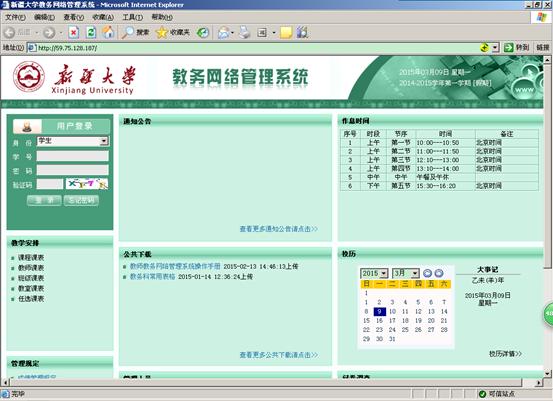Viewport: 553px width, 401px height.
Task: Click the 学号 input field
Action: pos(73,156)
